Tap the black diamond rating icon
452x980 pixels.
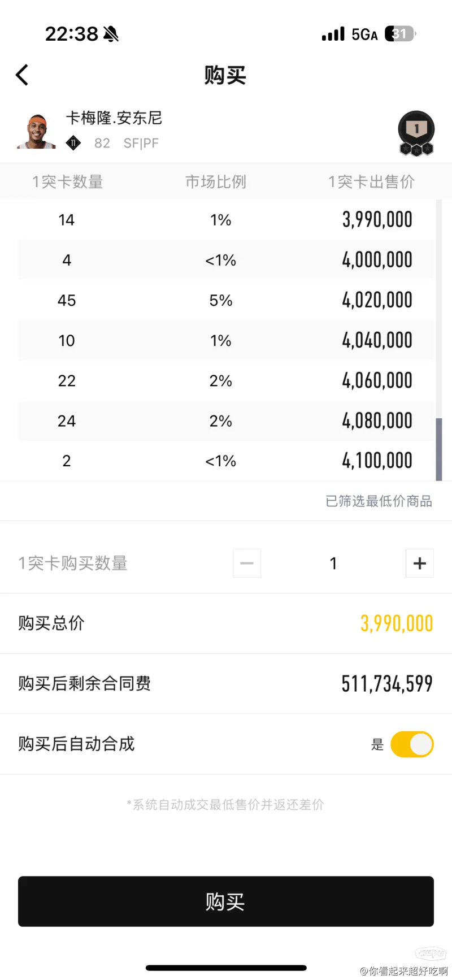coord(73,143)
